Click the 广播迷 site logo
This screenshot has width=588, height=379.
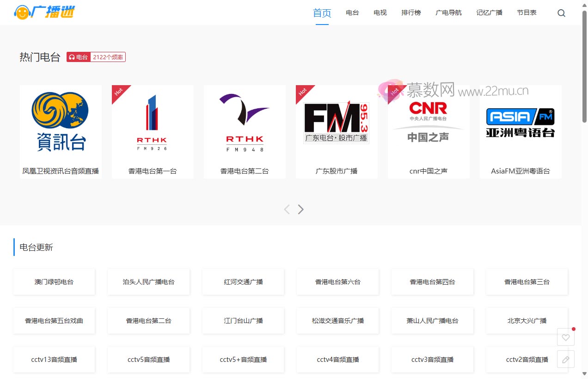click(x=44, y=12)
